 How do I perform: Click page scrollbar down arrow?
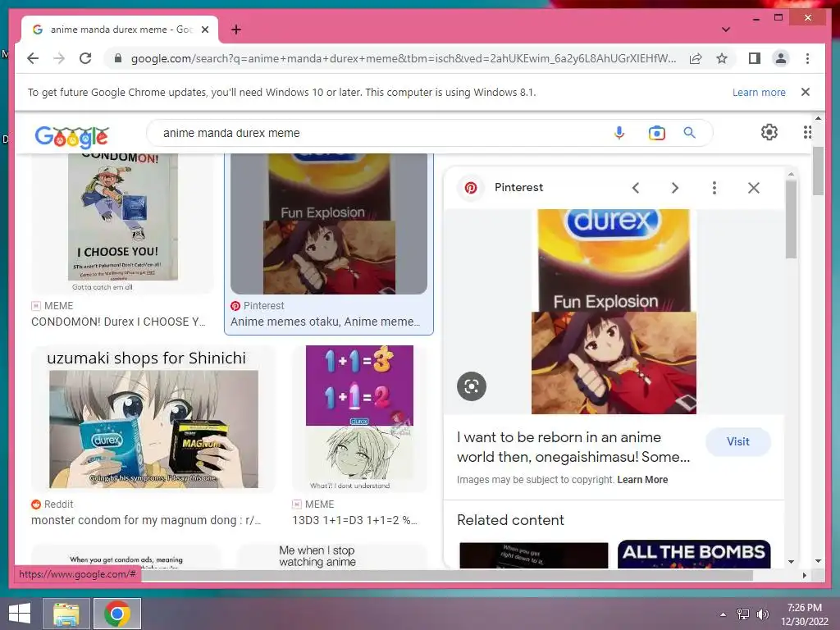(818, 561)
